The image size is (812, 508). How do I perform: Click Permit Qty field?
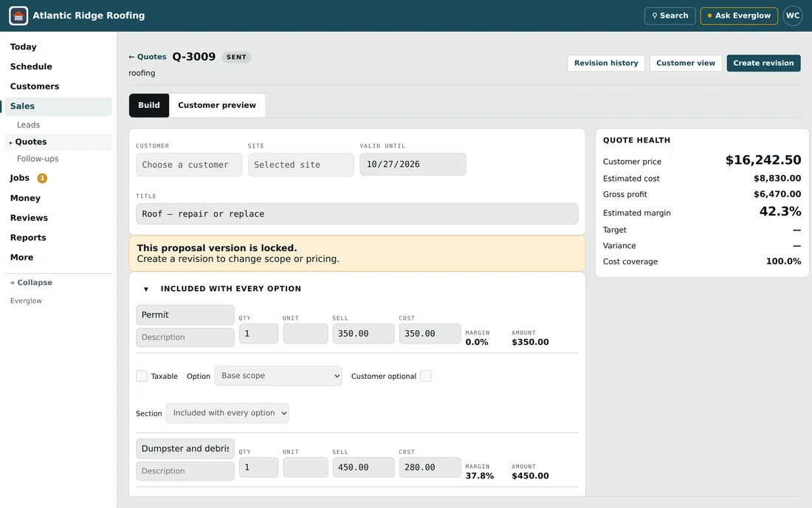coord(258,334)
